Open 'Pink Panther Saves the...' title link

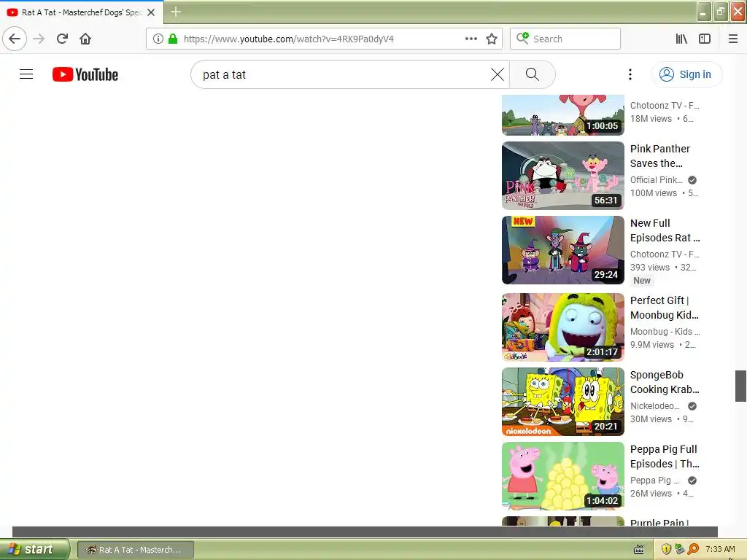pyautogui.click(x=660, y=156)
